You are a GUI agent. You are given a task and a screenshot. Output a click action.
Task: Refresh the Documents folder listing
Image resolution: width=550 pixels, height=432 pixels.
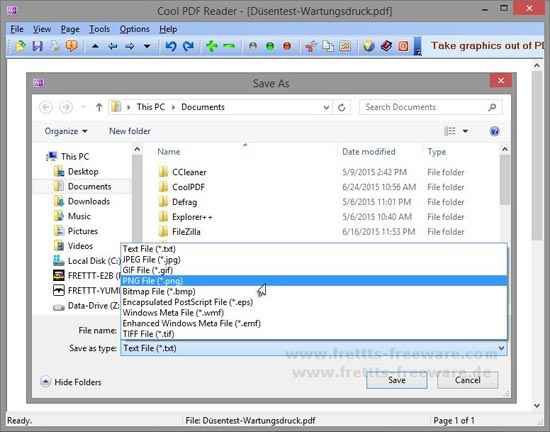(x=342, y=108)
